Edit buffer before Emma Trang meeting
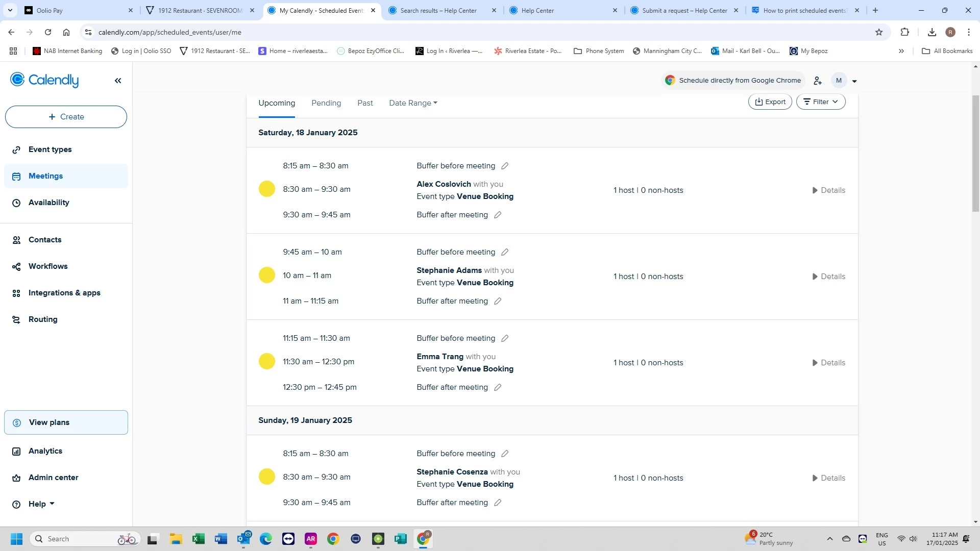 505,338
